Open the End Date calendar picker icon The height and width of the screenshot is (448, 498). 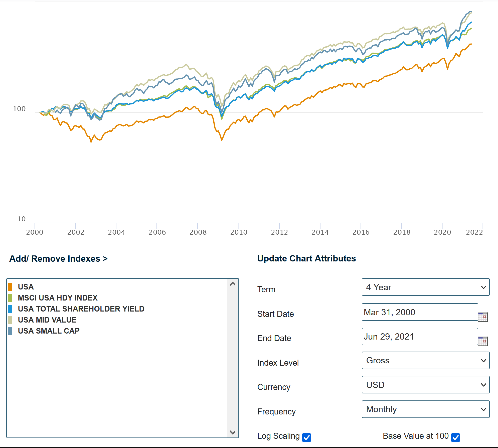click(482, 341)
